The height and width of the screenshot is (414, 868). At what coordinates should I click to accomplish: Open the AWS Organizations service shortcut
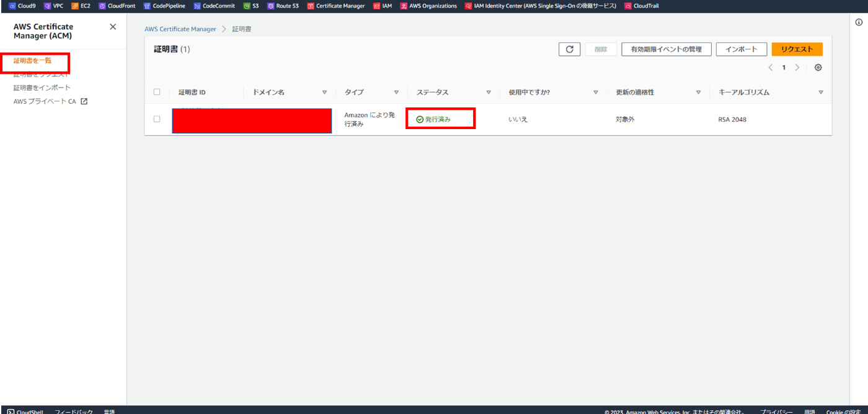coord(428,6)
